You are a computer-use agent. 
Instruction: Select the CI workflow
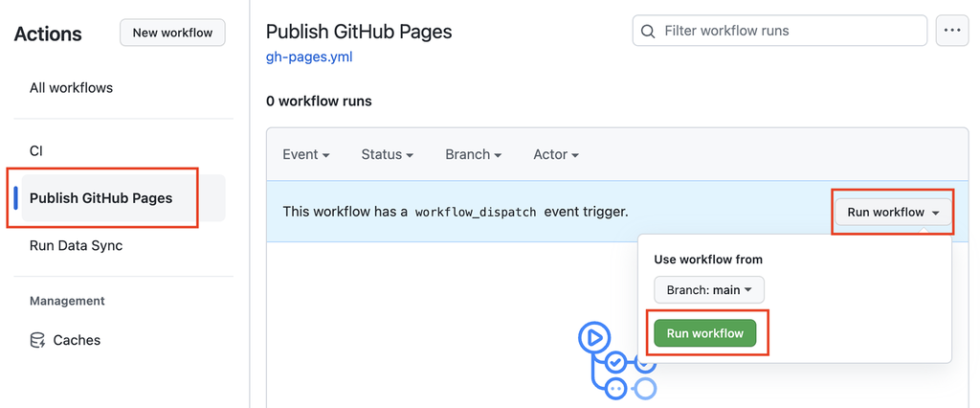[x=36, y=150]
